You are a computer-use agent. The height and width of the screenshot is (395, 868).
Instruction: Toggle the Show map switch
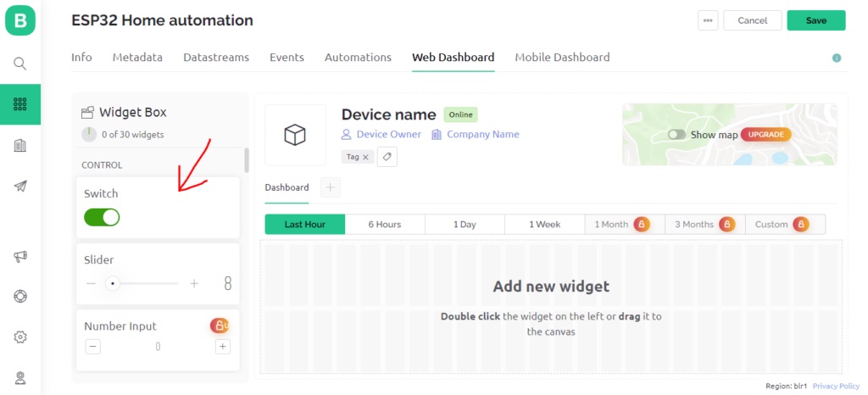pyautogui.click(x=676, y=135)
